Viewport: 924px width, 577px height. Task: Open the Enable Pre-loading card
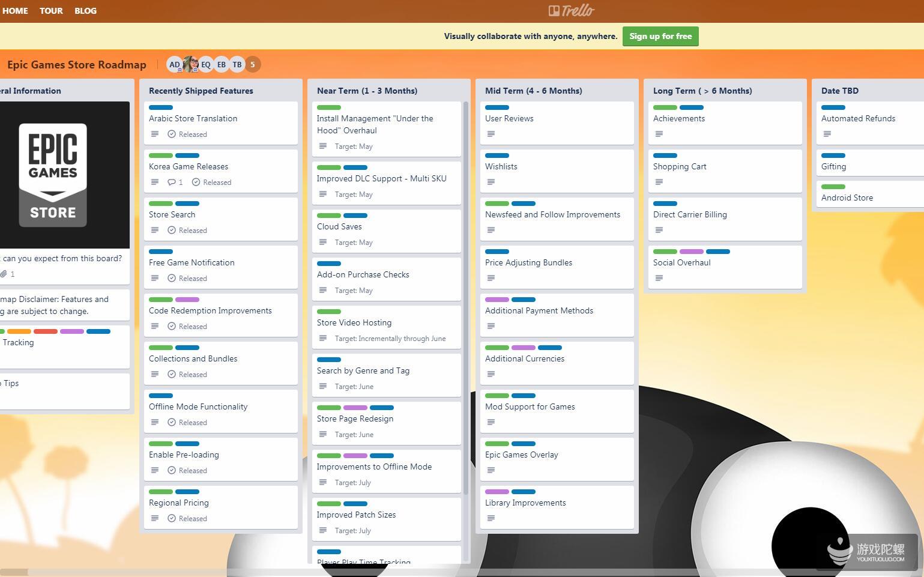point(221,459)
